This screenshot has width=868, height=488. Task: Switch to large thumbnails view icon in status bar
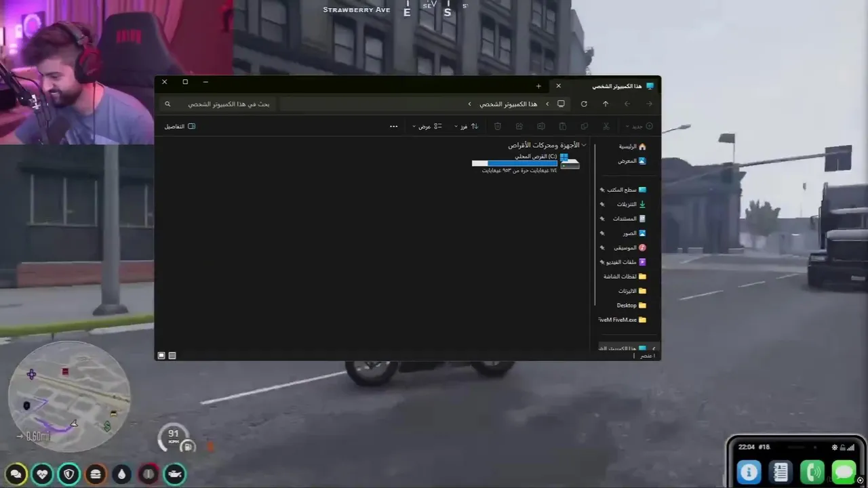pos(161,355)
